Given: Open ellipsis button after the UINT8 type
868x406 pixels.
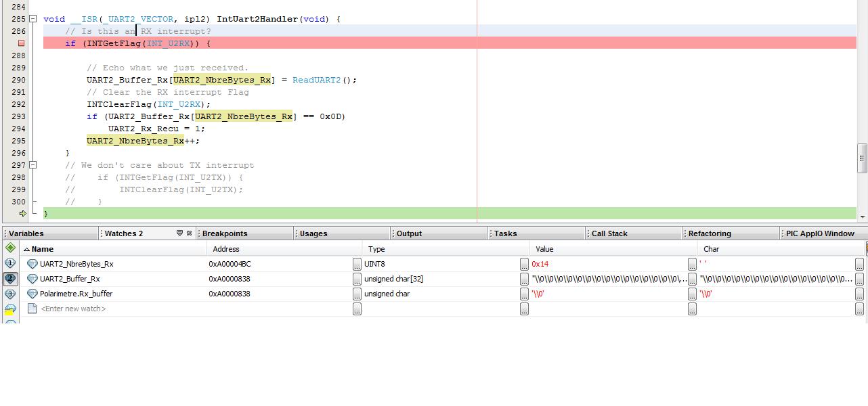Looking at the screenshot, I should (524, 264).
